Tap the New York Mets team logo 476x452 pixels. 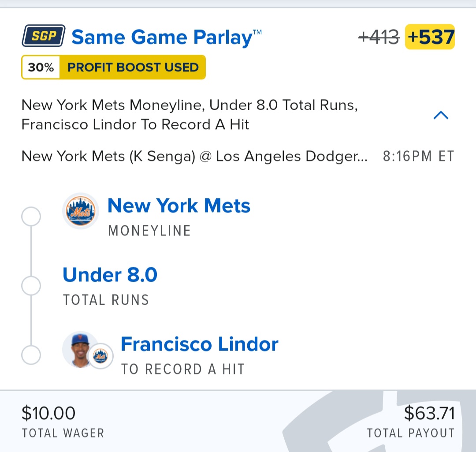click(81, 210)
